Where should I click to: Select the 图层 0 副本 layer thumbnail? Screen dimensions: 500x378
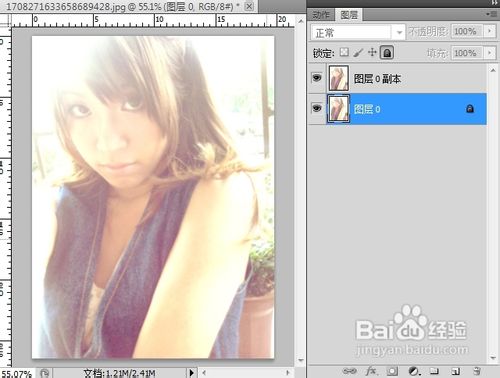tap(338, 78)
